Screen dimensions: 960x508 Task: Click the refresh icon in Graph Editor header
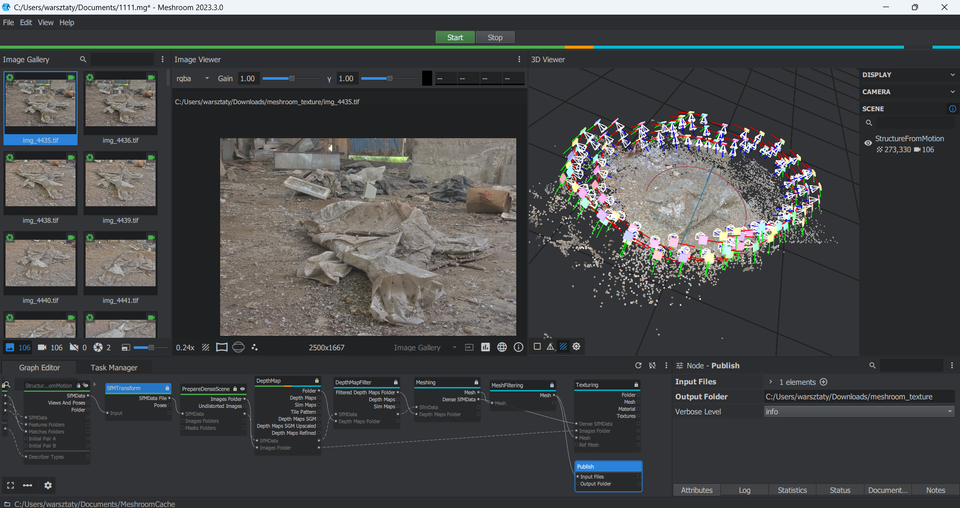(x=638, y=365)
